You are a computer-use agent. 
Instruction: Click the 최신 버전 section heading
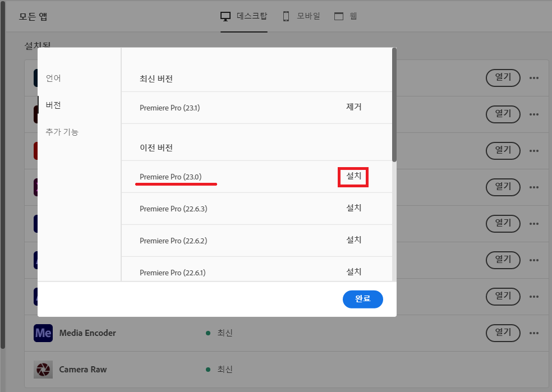pyautogui.click(x=156, y=79)
